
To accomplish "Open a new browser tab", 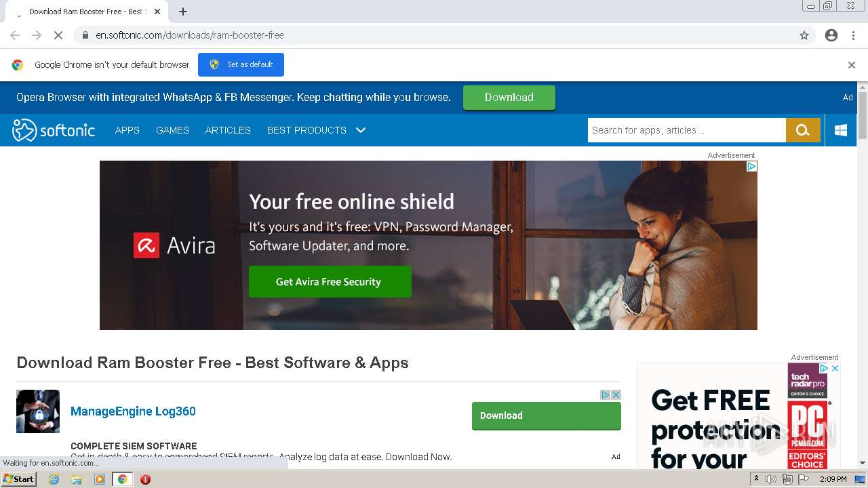I will click(183, 12).
